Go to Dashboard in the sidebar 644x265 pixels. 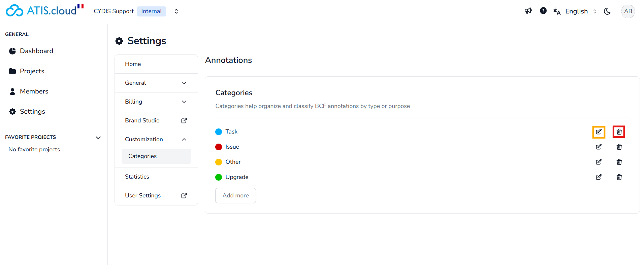pyautogui.click(x=36, y=51)
